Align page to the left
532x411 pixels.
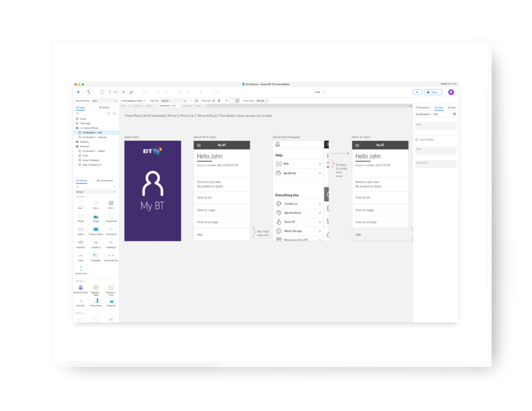(214, 100)
